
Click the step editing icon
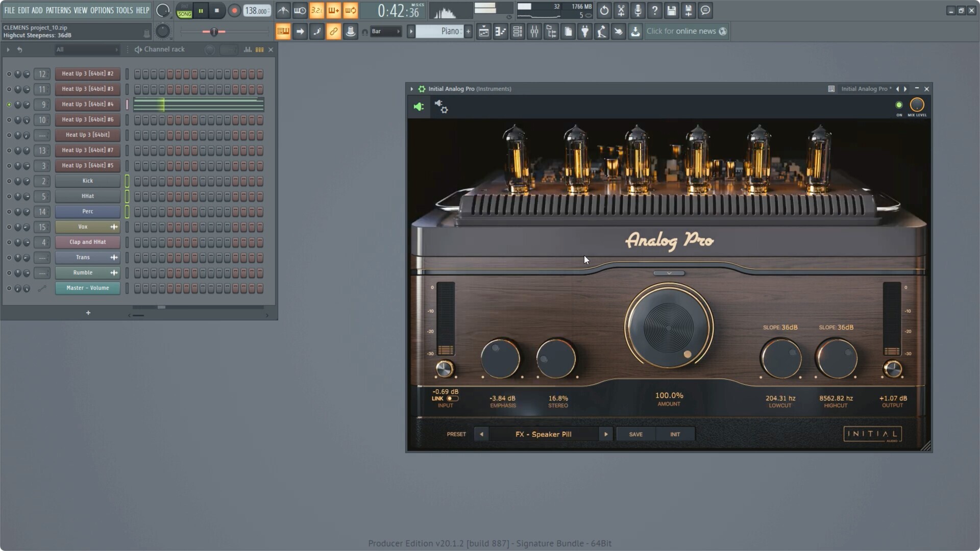click(317, 31)
